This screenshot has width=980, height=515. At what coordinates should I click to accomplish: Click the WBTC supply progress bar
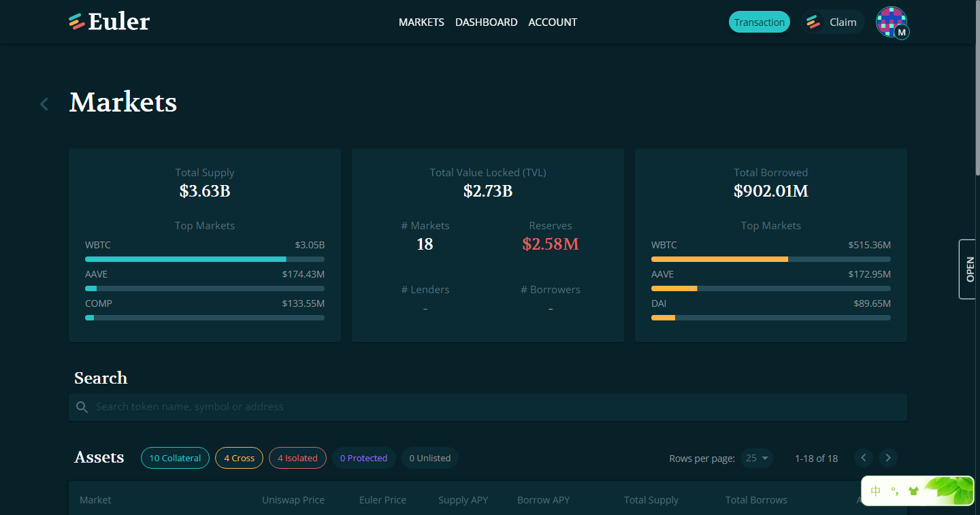tap(204, 259)
